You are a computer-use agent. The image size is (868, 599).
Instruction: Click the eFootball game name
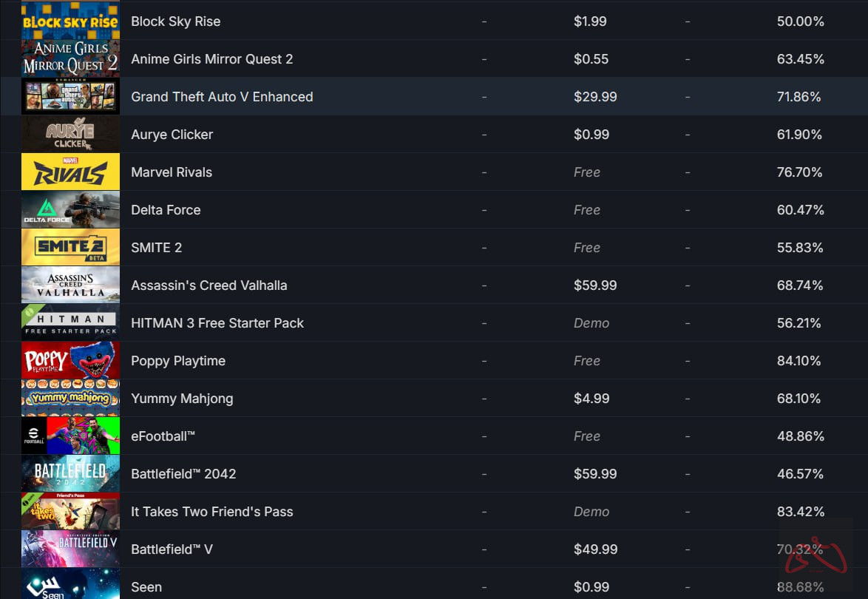click(x=163, y=436)
